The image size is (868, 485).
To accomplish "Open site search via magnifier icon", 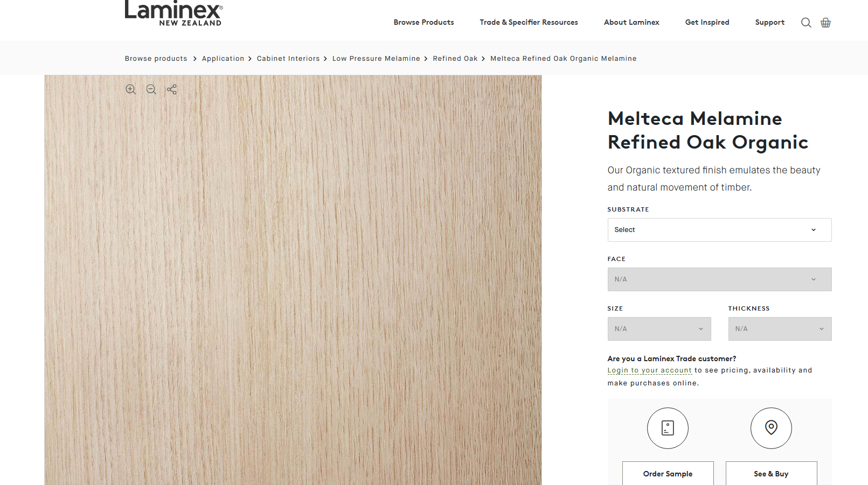I will (806, 23).
